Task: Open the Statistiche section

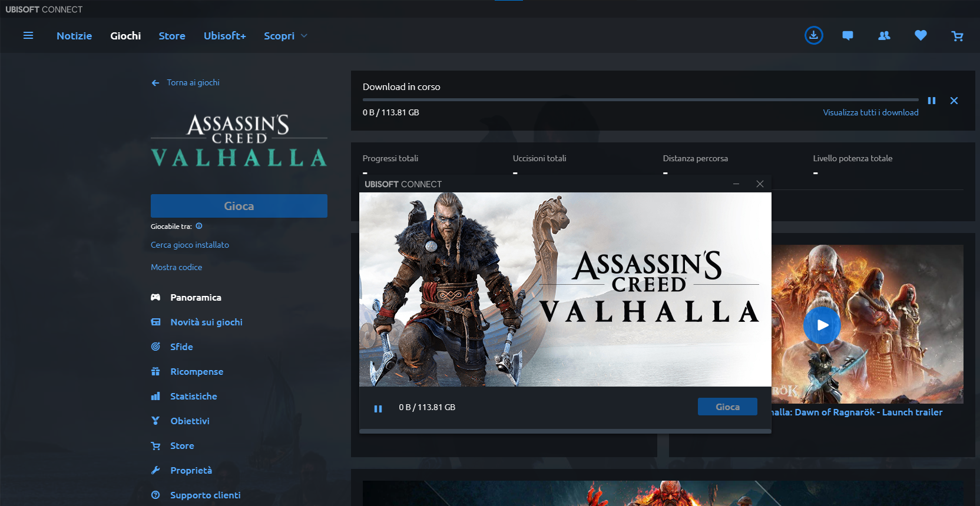Action: [x=194, y=397]
